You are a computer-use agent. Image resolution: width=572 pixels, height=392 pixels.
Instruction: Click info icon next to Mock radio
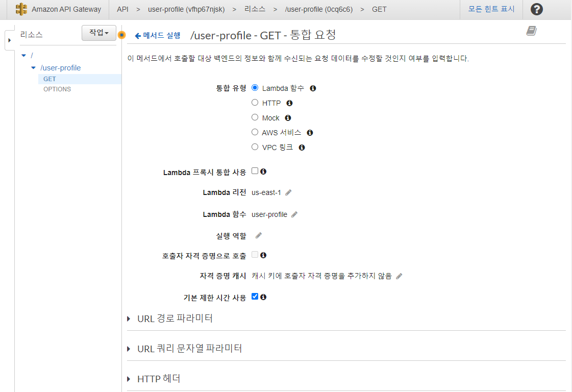(x=288, y=118)
